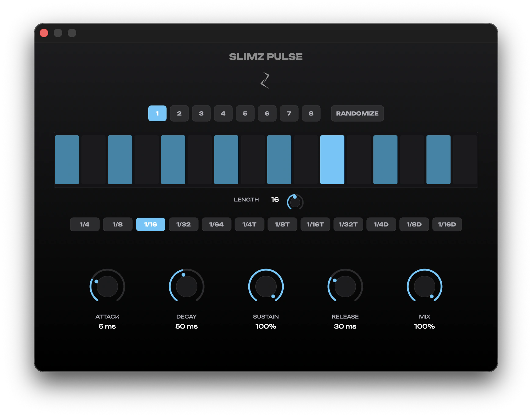The height and width of the screenshot is (417, 532).
Task: Choose the 1/4T triplet rate
Action: [x=250, y=224]
